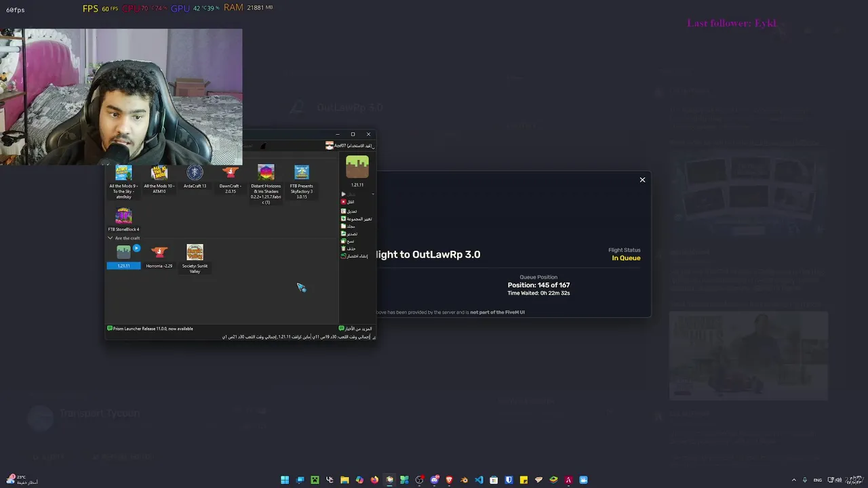This screenshot has width=868, height=488.
Task: Collapse the Are the craft group
Action: coord(110,238)
